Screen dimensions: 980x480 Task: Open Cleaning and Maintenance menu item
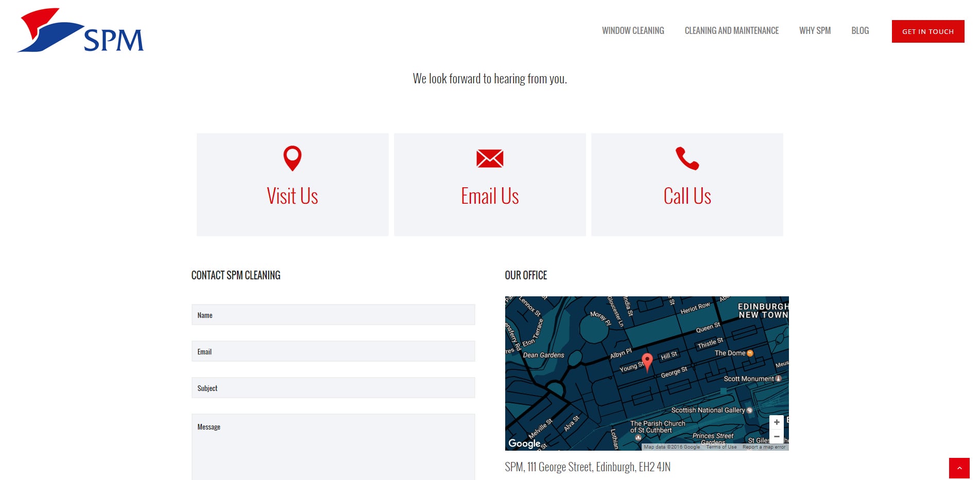[732, 31]
